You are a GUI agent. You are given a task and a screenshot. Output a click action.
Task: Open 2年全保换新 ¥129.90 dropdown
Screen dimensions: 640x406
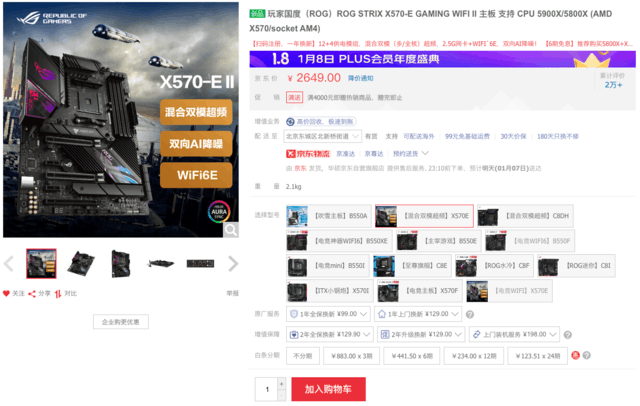[x=330, y=335]
